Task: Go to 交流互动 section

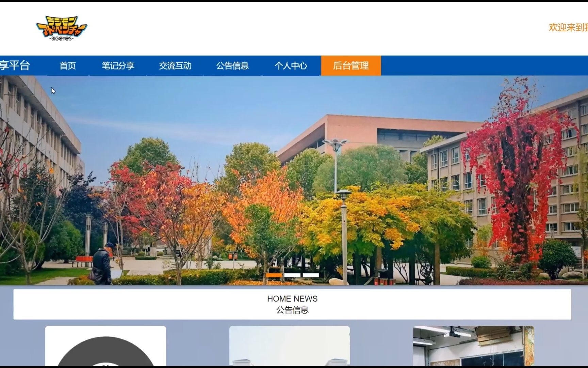Action: click(x=175, y=65)
